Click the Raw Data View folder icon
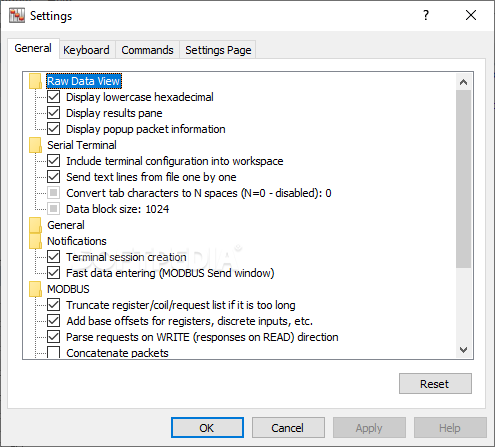This screenshot has height=447, width=495. [35, 81]
